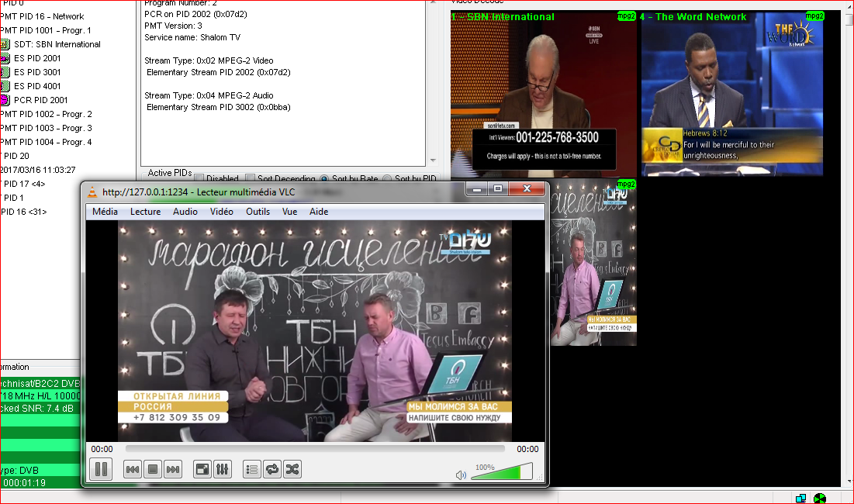Stop the VLC stream playback

tap(153, 469)
